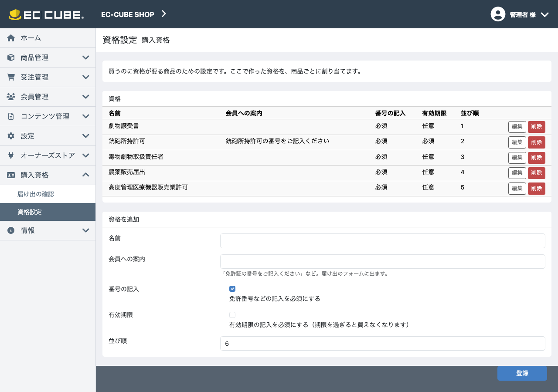The image size is (558, 392).
Task: Click the shopping cart icon for 受注管理
Action: [x=11, y=77]
